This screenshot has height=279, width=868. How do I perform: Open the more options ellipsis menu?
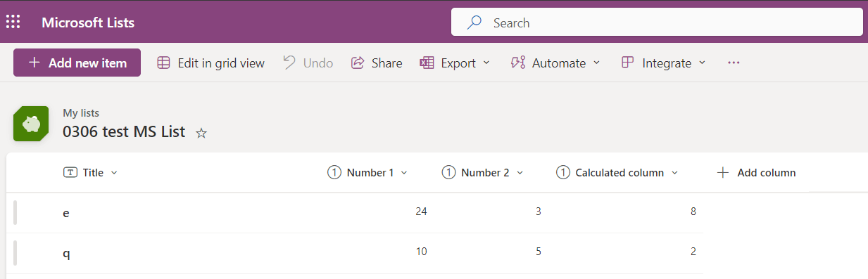pyautogui.click(x=734, y=63)
